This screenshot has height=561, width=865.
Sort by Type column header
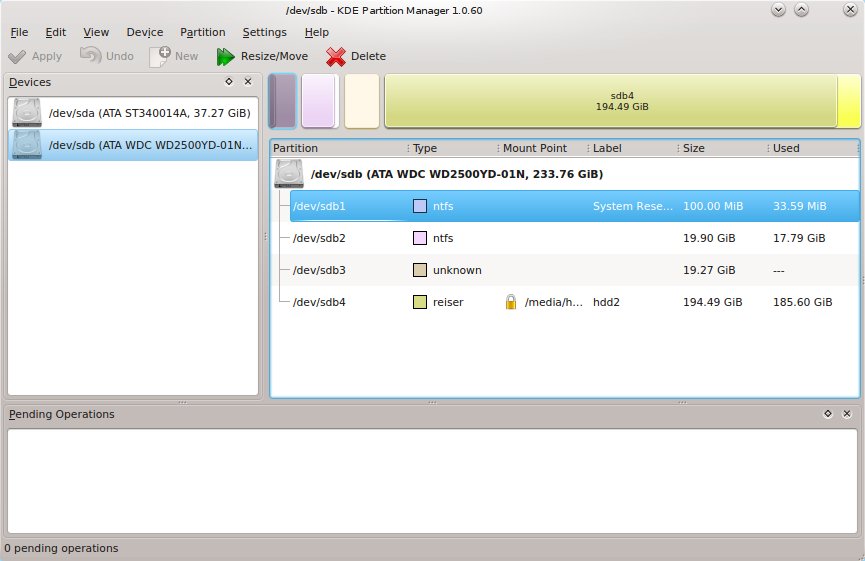pos(454,148)
